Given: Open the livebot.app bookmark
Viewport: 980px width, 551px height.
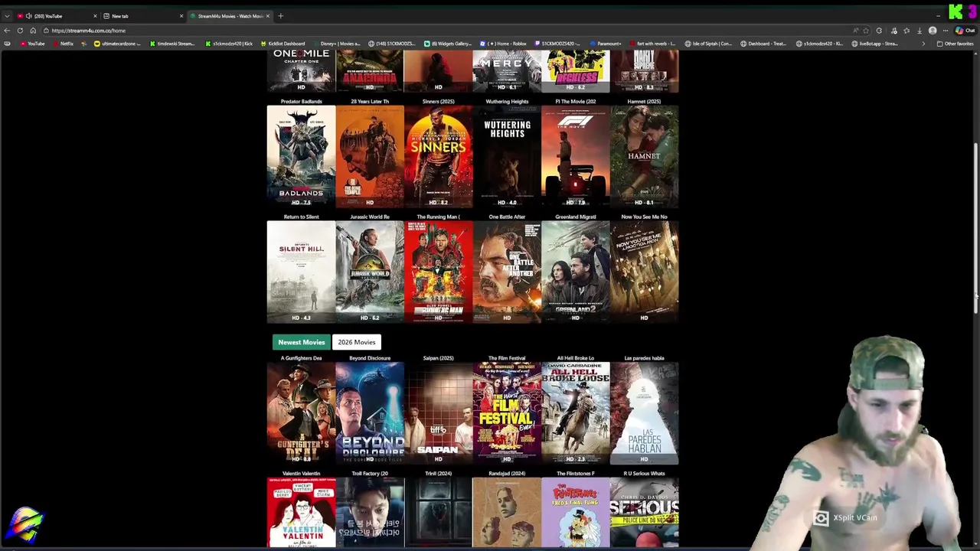Looking at the screenshot, I should [x=875, y=44].
